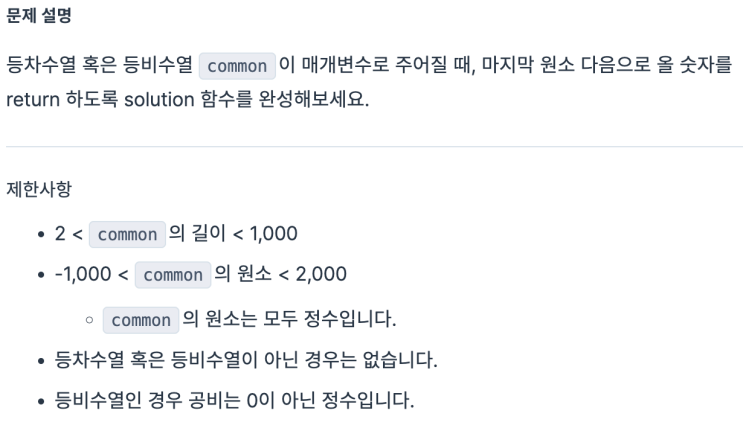Click the word "solution" in the description
Viewport: 743px width, 425px height.
158,102
